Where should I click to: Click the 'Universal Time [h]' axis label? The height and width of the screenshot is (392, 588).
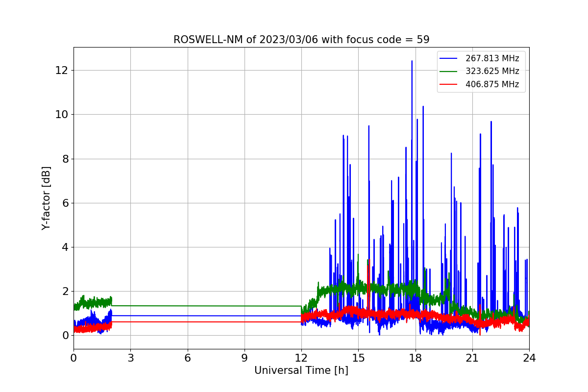pos(301,370)
